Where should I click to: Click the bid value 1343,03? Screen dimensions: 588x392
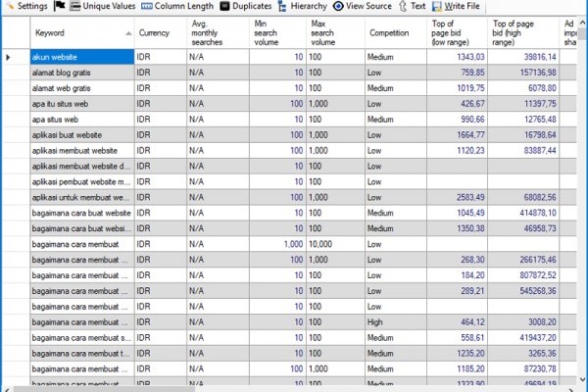point(470,57)
